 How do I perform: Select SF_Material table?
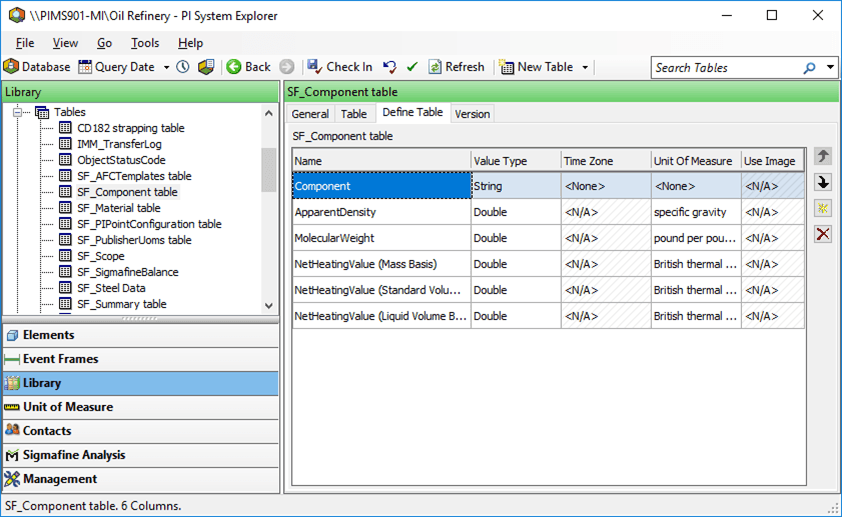click(x=119, y=208)
